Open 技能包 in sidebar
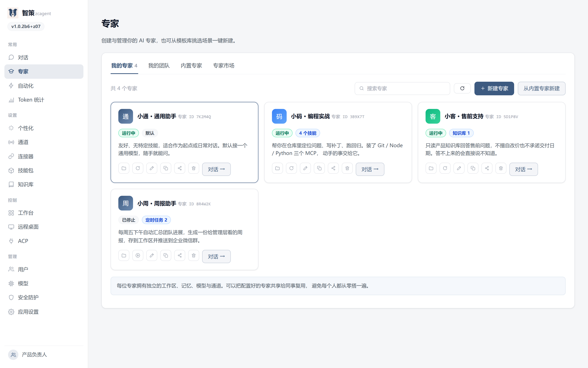 [x=44, y=170]
